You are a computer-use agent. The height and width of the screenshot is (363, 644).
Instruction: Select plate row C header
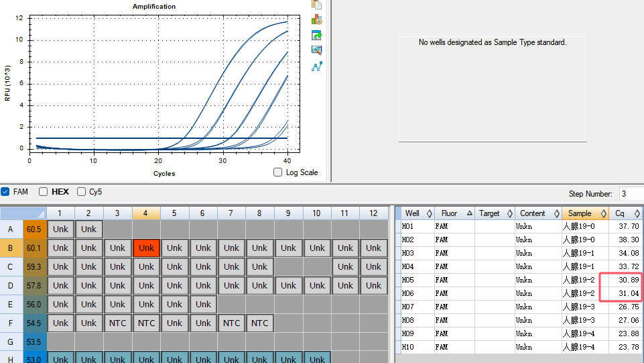(x=11, y=267)
